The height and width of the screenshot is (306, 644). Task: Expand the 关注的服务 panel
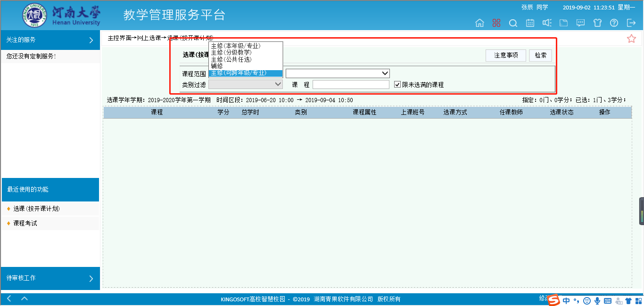pyautogui.click(x=91, y=40)
